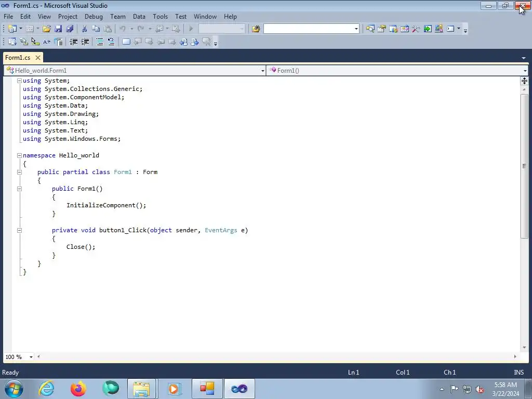Click the Display Word Completion icon
The width and height of the screenshot is (532, 399).
click(46, 42)
